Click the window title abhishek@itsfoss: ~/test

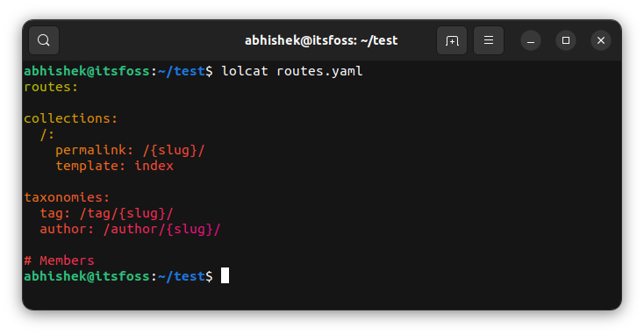(321, 40)
